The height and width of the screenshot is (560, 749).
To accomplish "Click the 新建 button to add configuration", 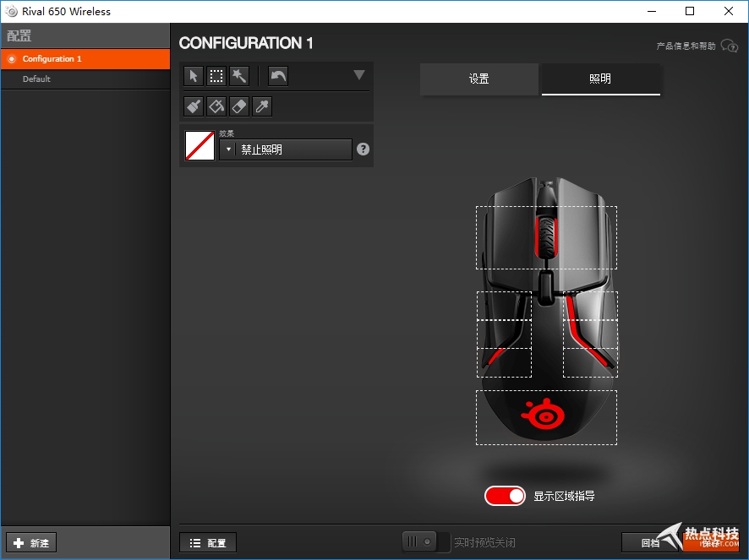I will tap(31, 542).
